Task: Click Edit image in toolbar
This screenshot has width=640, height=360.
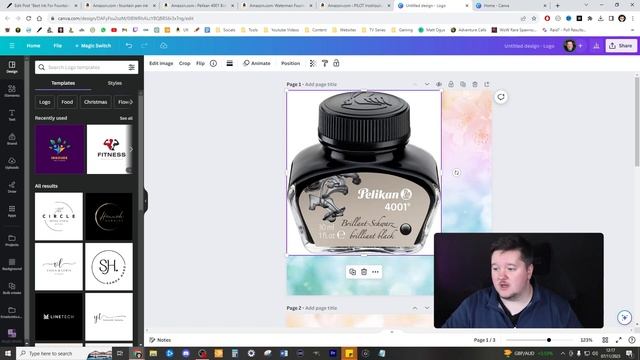Action: [161, 63]
